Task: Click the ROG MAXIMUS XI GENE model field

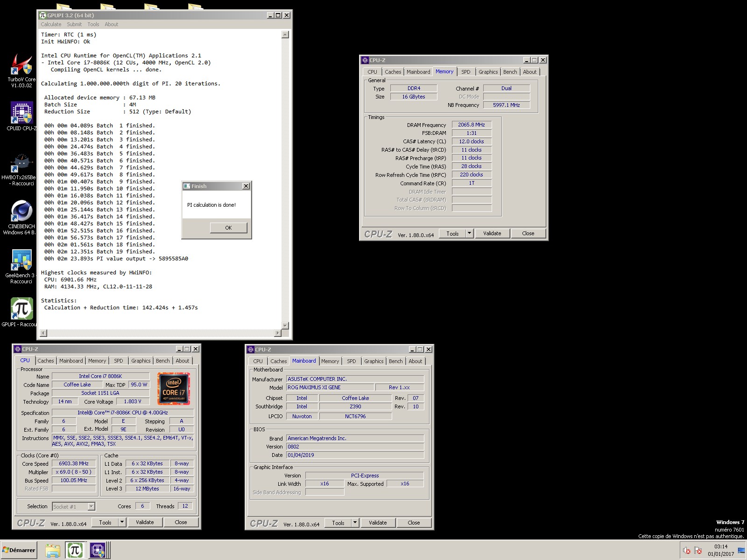Action: (330, 387)
